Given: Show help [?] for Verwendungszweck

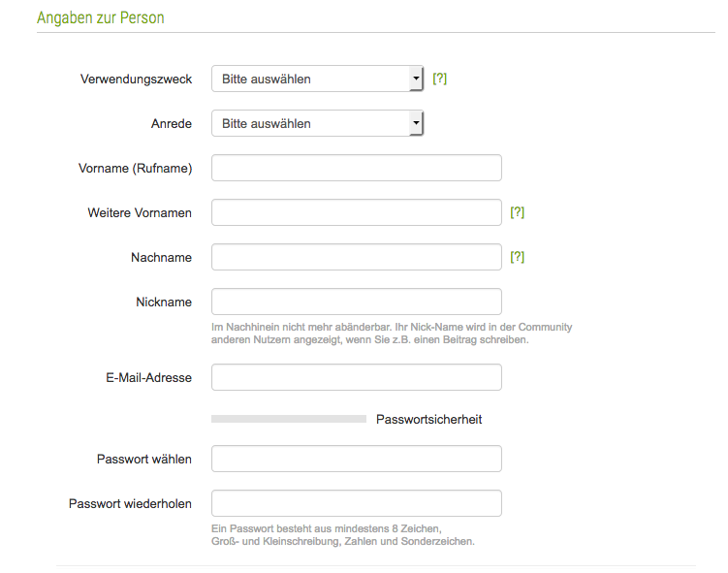Looking at the screenshot, I should coord(439,78).
